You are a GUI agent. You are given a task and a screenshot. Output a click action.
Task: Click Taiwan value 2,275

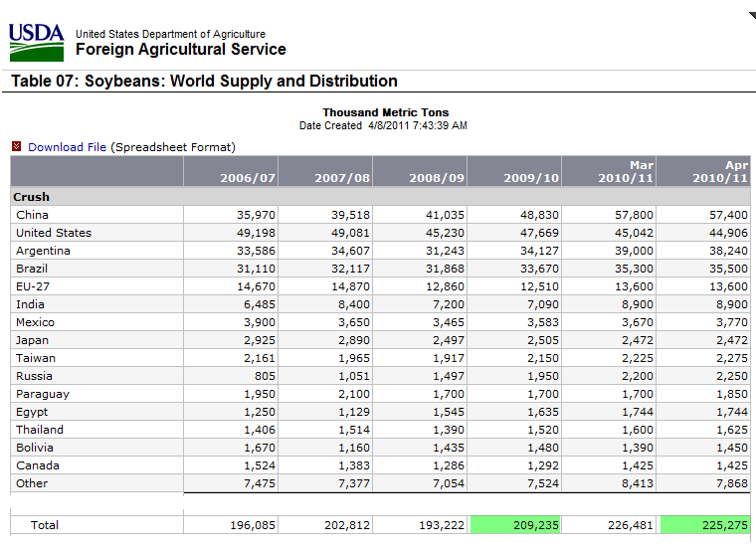[x=732, y=358]
